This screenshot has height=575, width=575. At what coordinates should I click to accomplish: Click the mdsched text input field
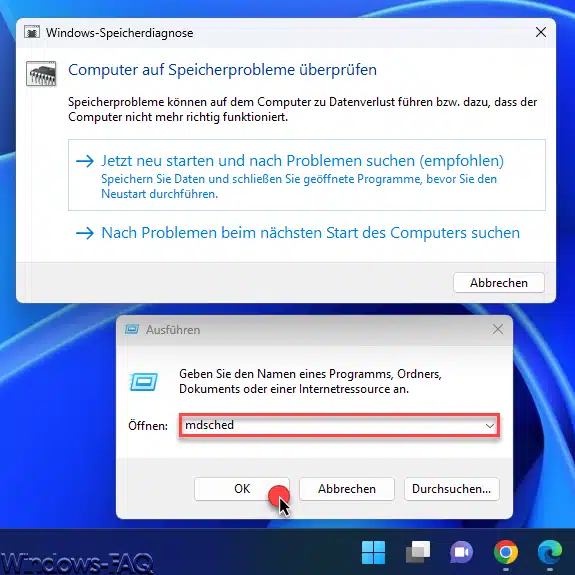tap(339, 425)
